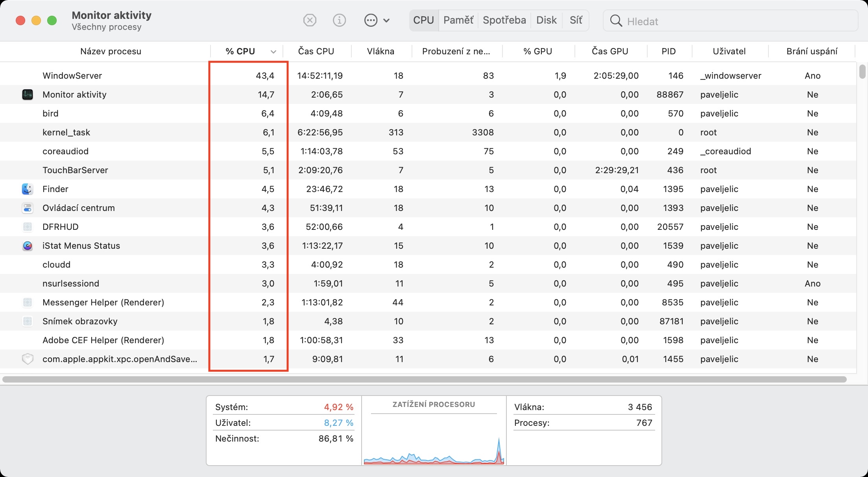Open the Disk tab
The image size is (868, 477).
(546, 20)
